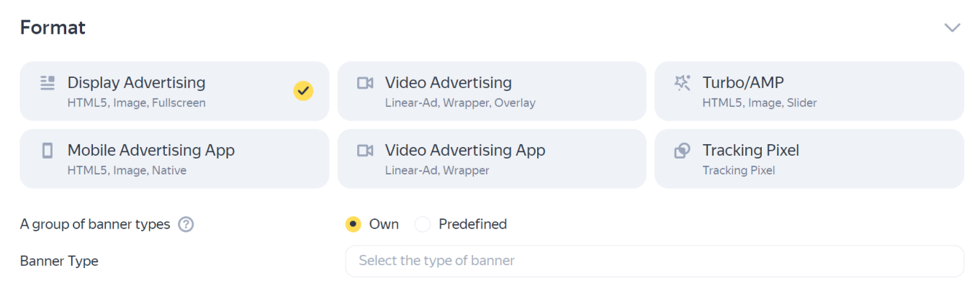Click the Mobile Advertising App phone icon
The height and width of the screenshot is (294, 980).
[x=48, y=151]
